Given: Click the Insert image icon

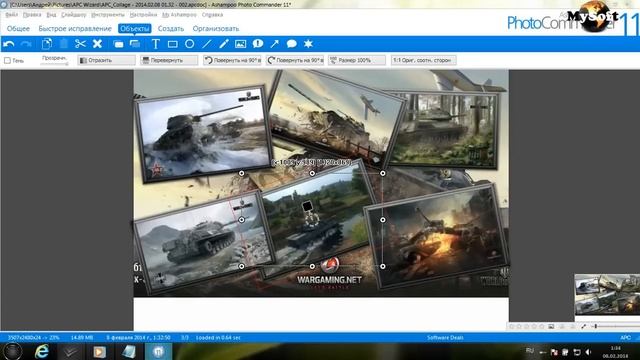Looking at the screenshot, I should tap(240, 44).
